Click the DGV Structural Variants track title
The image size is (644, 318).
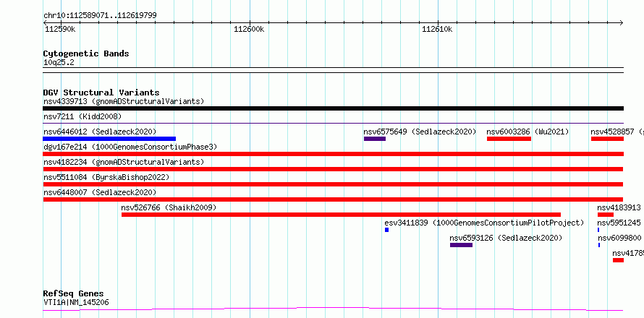click(101, 93)
